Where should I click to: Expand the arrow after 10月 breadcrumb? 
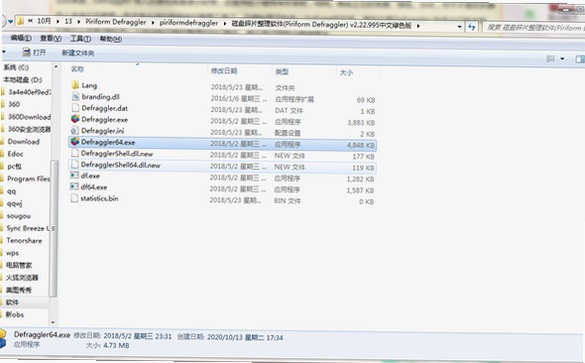[58, 22]
